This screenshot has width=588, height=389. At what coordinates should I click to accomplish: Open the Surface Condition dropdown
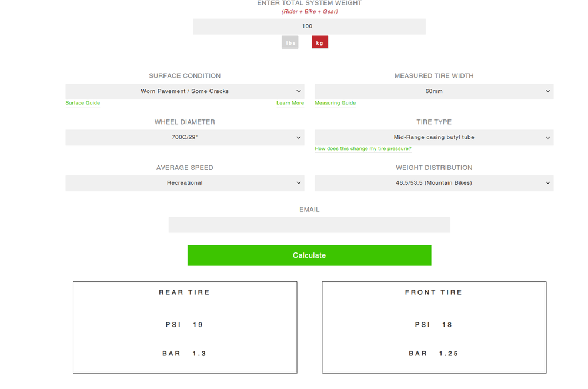[x=185, y=91]
